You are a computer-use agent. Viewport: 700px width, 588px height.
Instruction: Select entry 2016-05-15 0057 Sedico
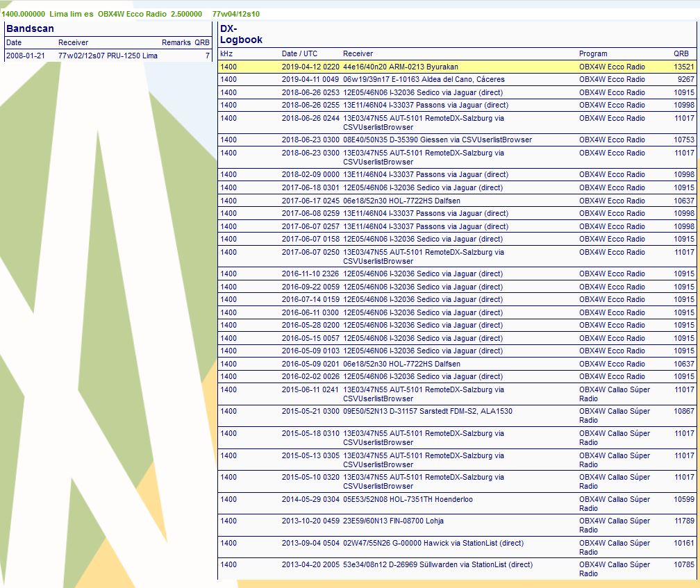pos(457,338)
